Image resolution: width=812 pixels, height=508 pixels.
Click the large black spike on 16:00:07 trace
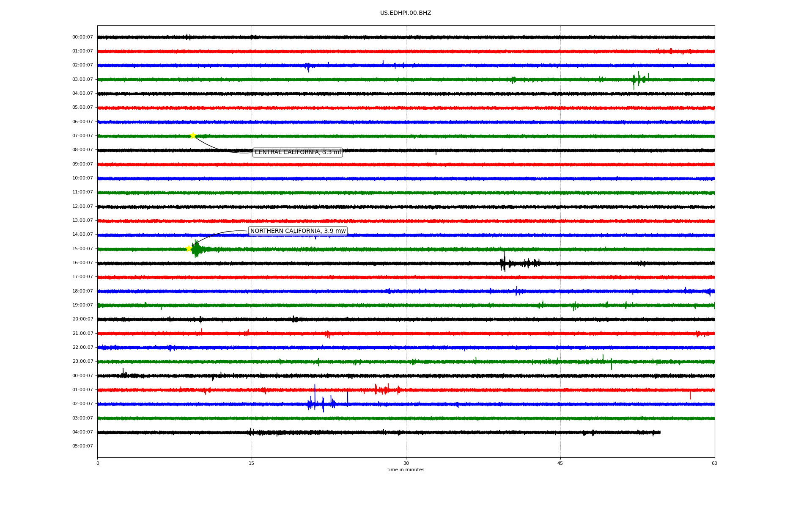coord(504,262)
